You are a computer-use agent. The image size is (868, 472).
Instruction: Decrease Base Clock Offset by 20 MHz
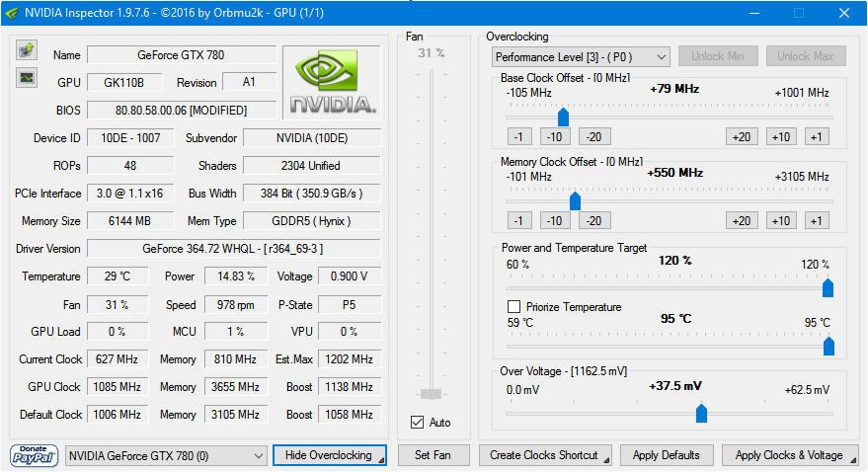(x=594, y=136)
